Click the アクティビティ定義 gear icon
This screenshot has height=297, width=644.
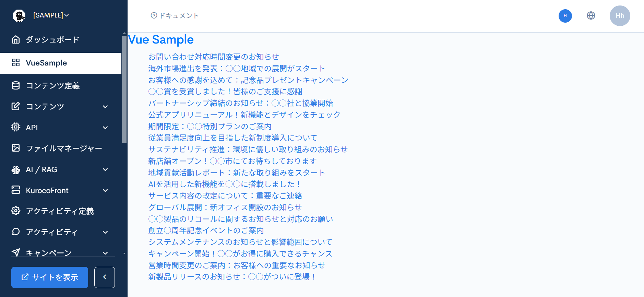[16, 211]
